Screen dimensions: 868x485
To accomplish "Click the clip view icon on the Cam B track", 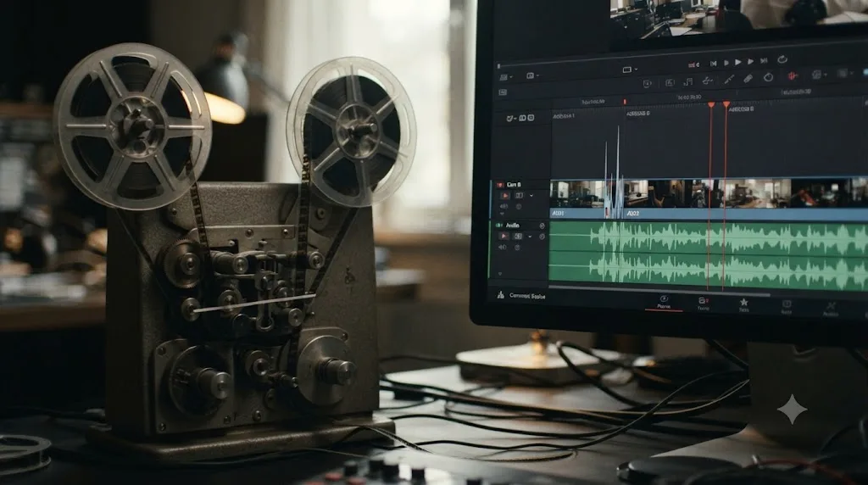I will (520, 195).
